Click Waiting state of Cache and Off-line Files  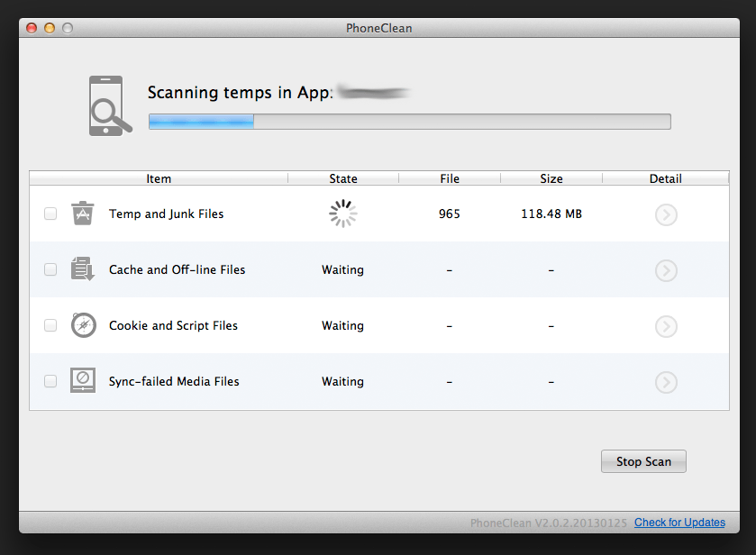[x=342, y=269]
